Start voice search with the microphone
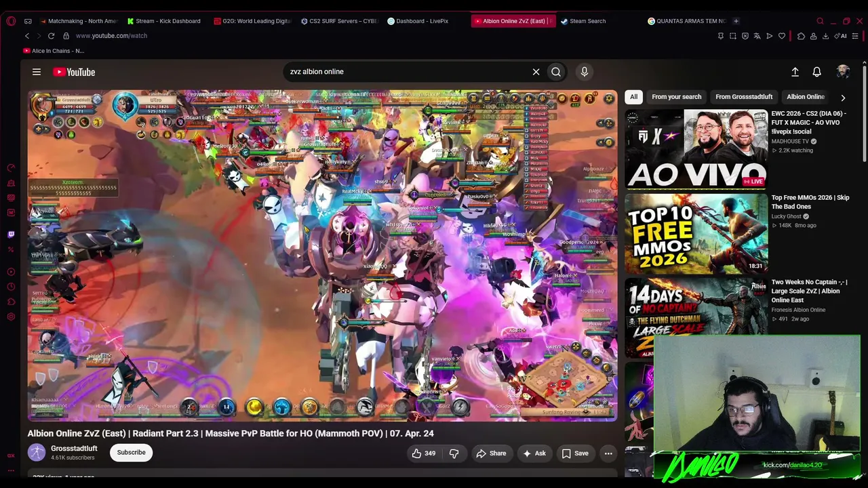 coord(585,72)
